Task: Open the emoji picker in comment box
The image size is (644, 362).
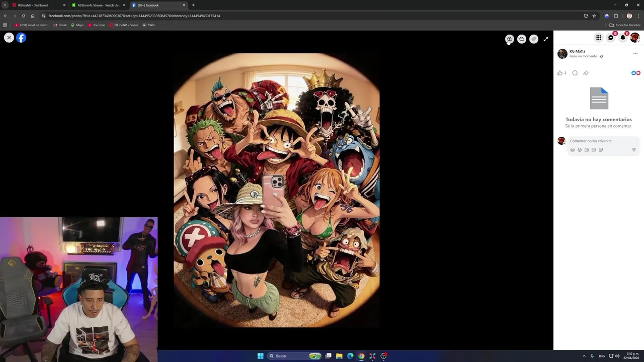Action: (x=580, y=150)
